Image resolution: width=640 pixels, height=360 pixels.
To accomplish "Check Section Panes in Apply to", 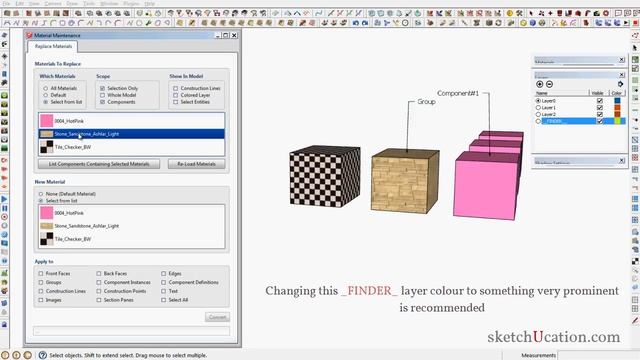I will click(99, 300).
